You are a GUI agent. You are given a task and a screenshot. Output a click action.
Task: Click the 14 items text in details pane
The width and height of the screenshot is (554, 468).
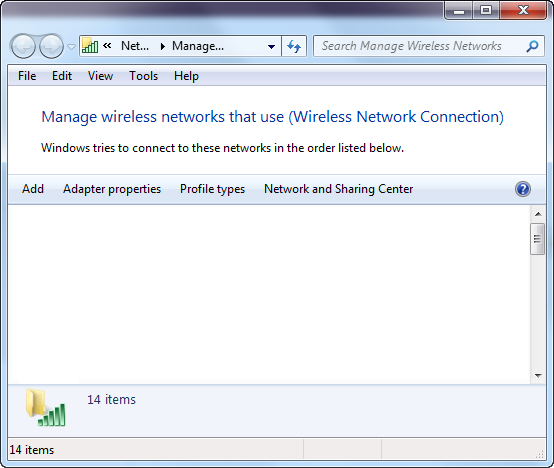[111, 399]
